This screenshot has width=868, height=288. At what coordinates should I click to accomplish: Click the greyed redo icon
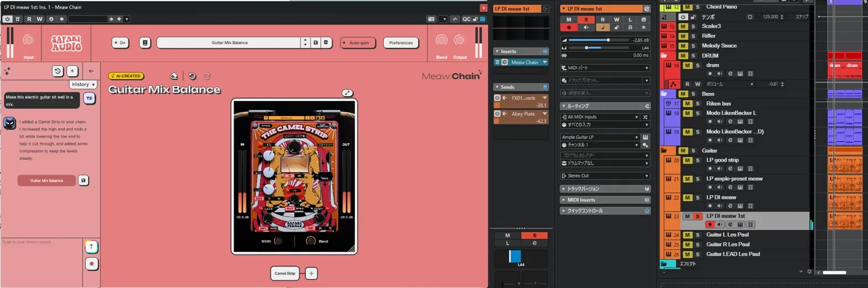pyautogui.click(x=208, y=76)
